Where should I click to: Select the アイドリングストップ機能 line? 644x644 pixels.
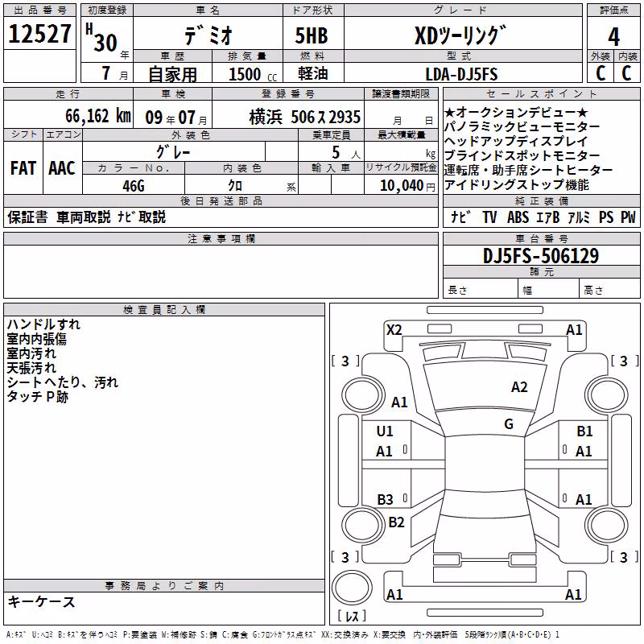[517, 185]
